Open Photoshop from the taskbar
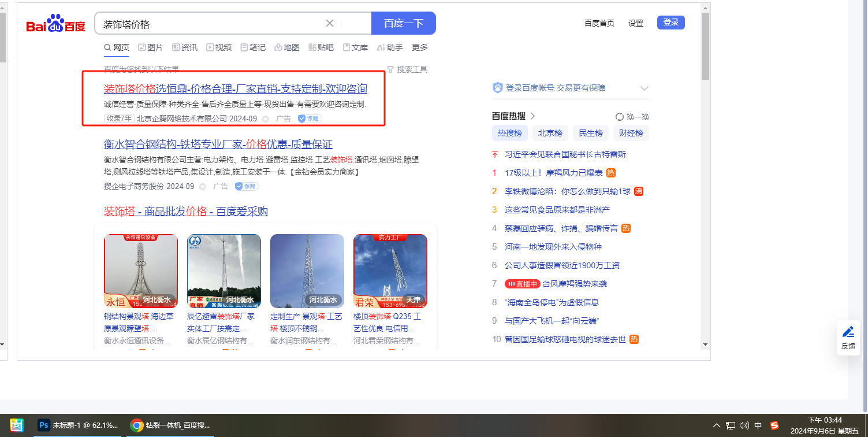868x437 pixels. (43, 425)
